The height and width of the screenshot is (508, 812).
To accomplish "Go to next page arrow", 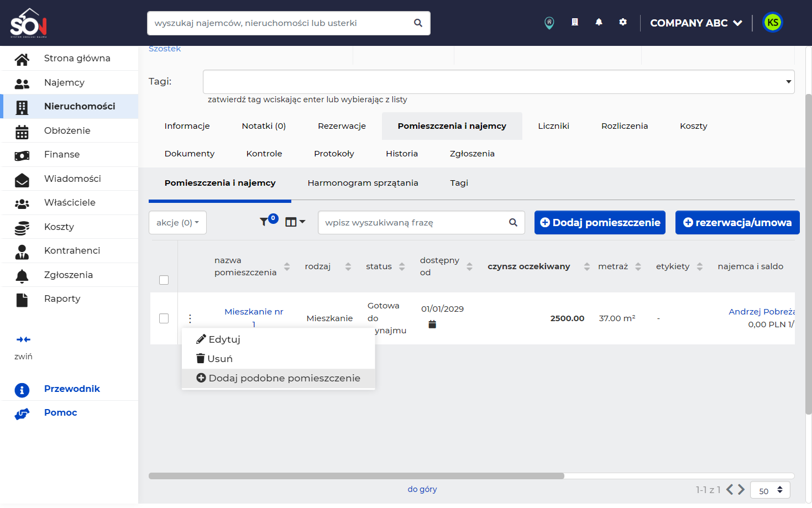I will pos(741,489).
